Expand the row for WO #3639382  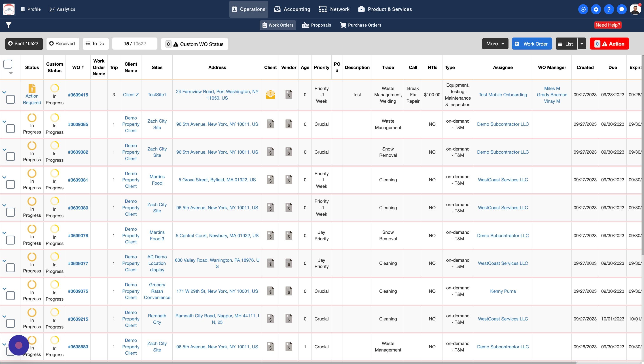coord(4,149)
